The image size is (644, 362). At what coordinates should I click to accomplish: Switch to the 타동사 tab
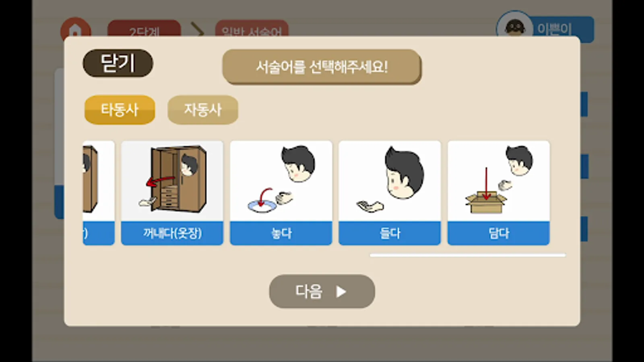click(x=120, y=109)
